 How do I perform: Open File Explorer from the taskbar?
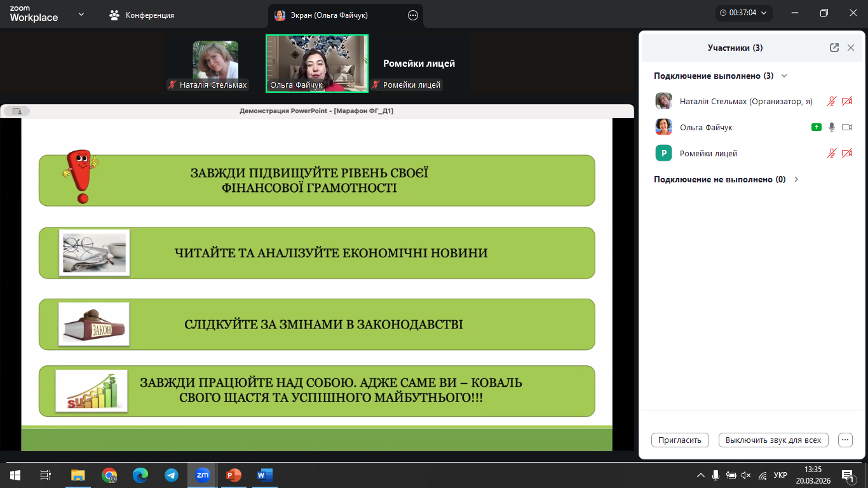(x=78, y=475)
